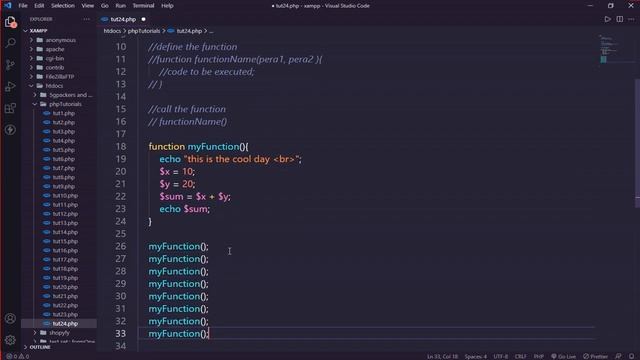Open the lightning bolt extension icon

click(10, 130)
